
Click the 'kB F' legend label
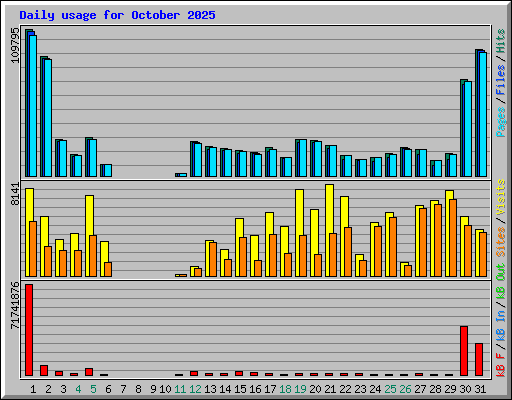(501, 365)
